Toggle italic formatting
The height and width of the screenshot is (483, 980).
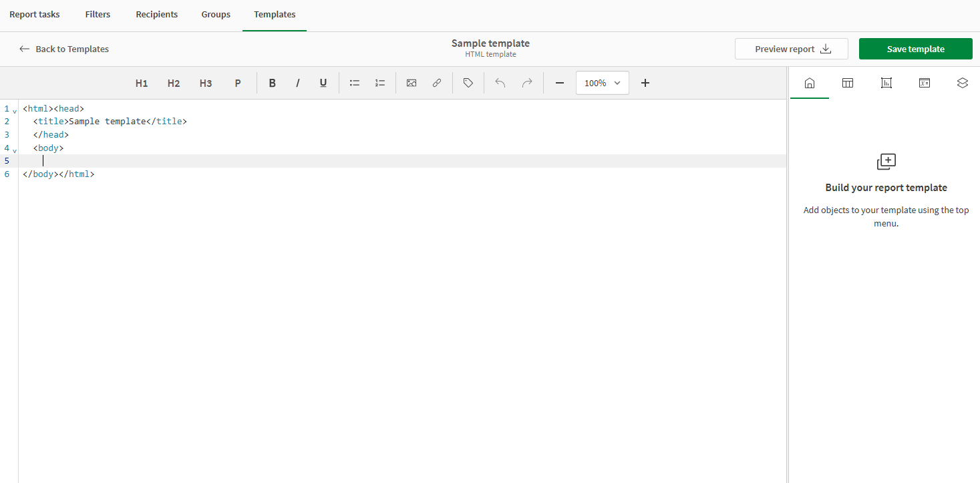click(297, 82)
